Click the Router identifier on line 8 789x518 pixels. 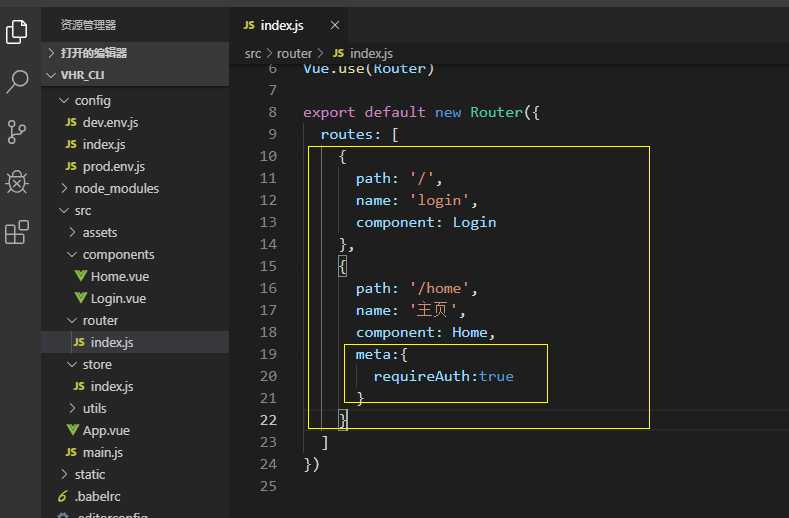(497, 112)
